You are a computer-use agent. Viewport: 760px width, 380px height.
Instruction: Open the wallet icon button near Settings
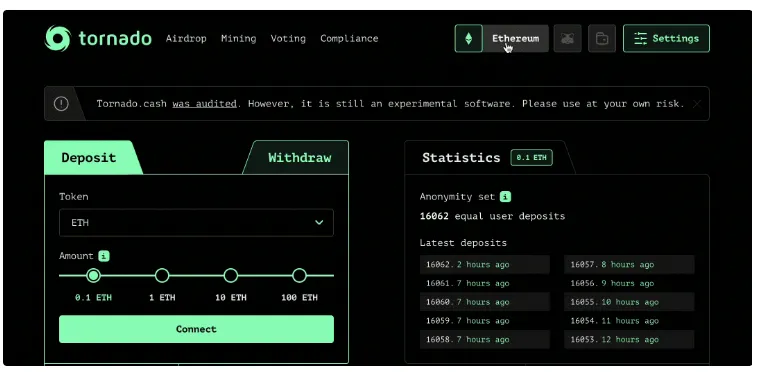(602, 38)
